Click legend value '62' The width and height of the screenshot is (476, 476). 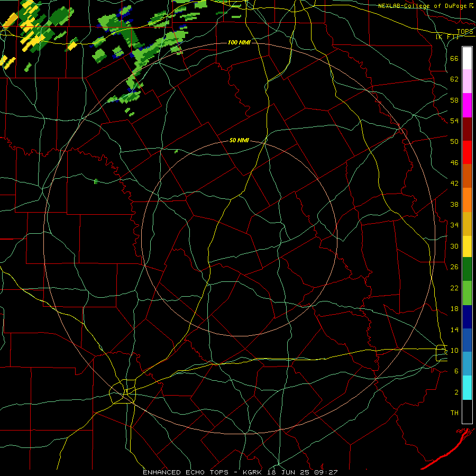(x=454, y=79)
